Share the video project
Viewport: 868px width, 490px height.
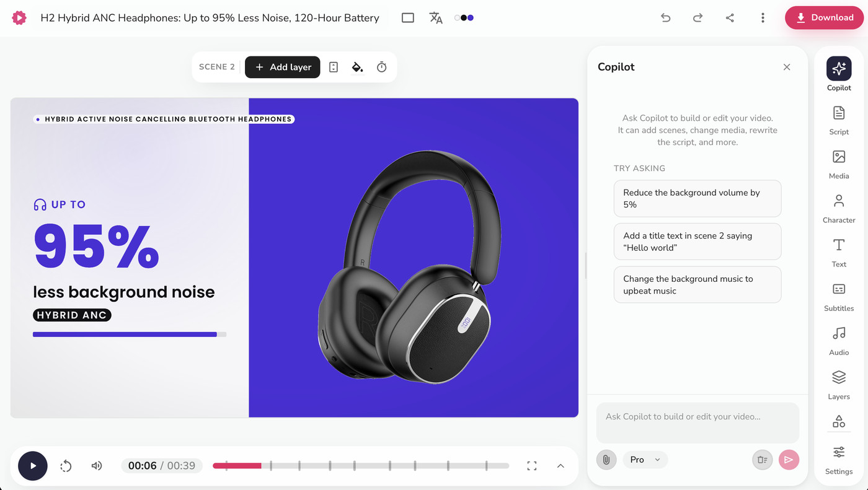[x=730, y=18]
